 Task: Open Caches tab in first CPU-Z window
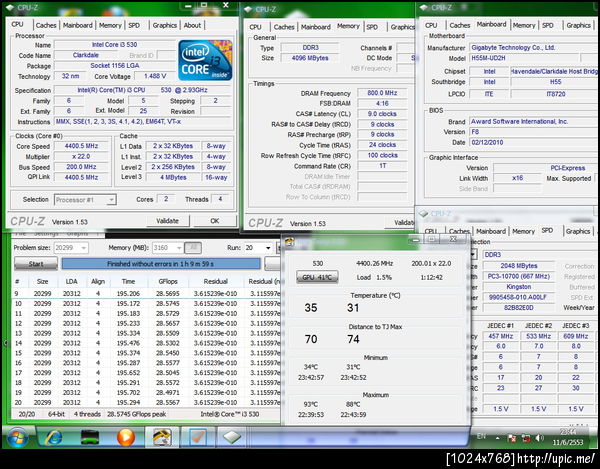pos(46,25)
